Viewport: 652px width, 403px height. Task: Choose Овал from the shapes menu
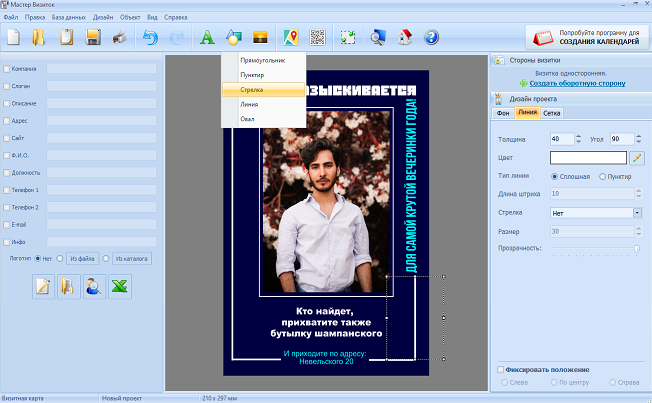[264, 119]
